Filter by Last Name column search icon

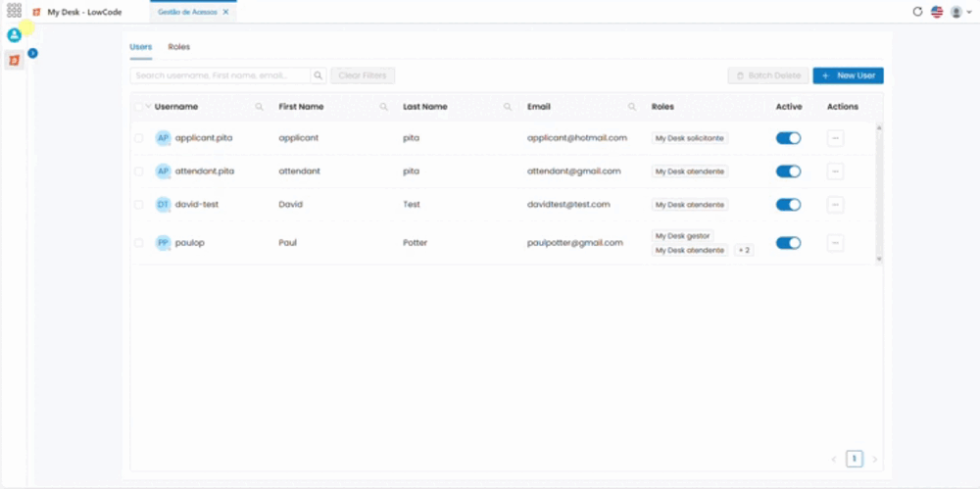(508, 107)
